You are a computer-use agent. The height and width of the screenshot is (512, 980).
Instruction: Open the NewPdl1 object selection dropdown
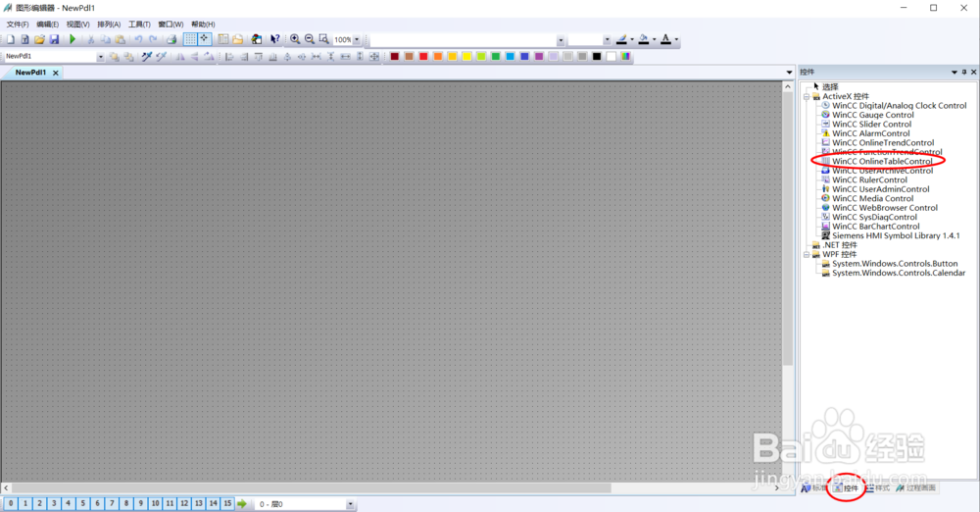click(x=101, y=56)
